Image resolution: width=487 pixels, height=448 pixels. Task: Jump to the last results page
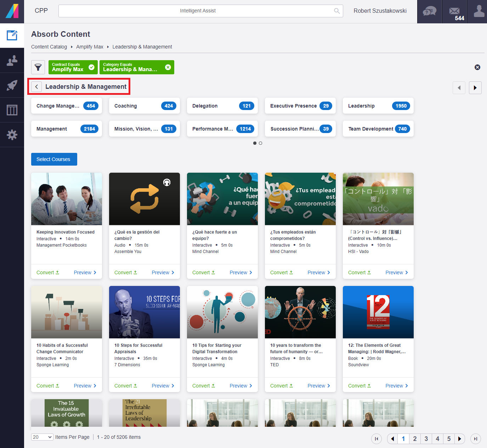[476, 439]
